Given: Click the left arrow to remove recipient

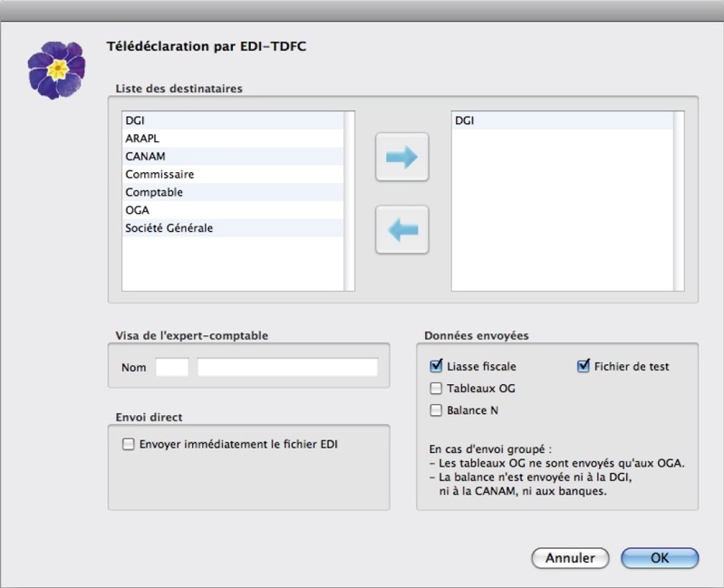Looking at the screenshot, I should click(x=402, y=229).
